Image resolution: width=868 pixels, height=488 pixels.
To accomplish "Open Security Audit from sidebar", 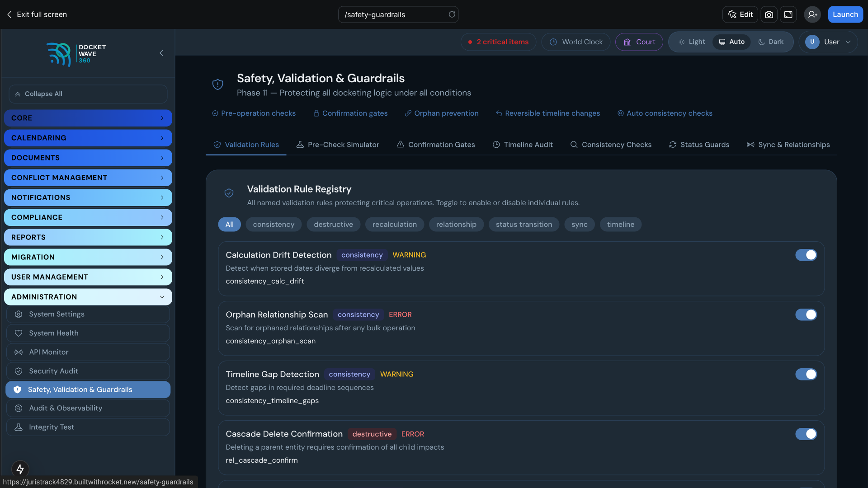I will (x=88, y=371).
